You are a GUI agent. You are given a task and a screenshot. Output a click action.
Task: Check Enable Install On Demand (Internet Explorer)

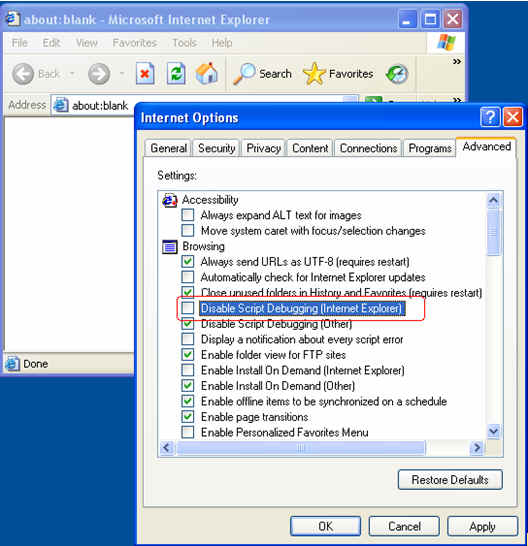coord(188,370)
